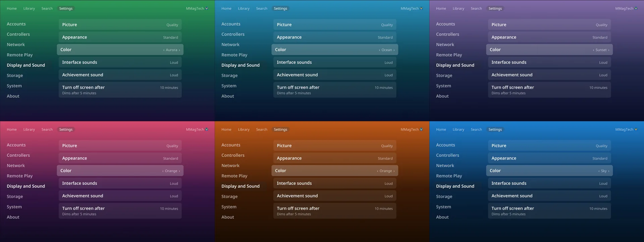Open the Picture row in the Aurora panel
This screenshot has width=644, height=242.
[x=120, y=25]
